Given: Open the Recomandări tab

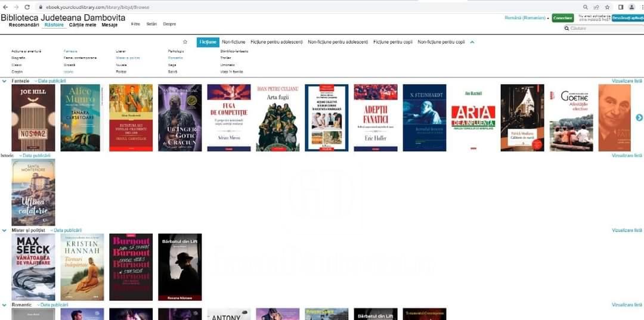Looking at the screenshot, I should (x=24, y=24).
